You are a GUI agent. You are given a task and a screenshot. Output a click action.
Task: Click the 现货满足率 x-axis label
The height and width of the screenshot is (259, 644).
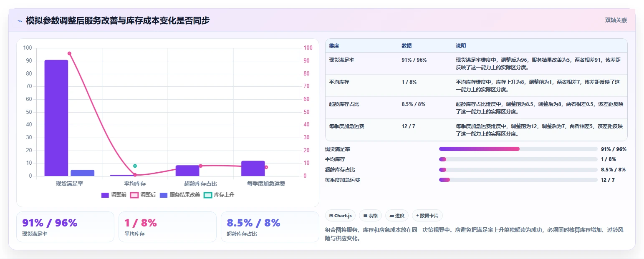(x=69, y=184)
